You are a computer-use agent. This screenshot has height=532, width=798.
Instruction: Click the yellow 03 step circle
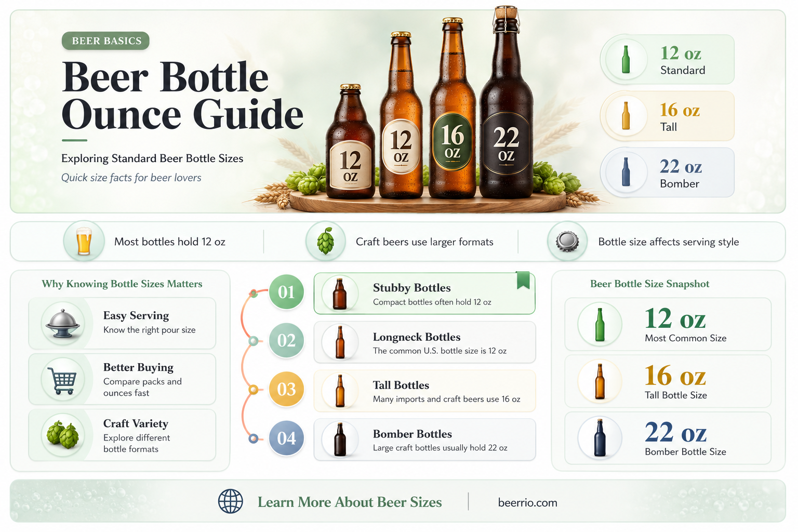(x=286, y=389)
